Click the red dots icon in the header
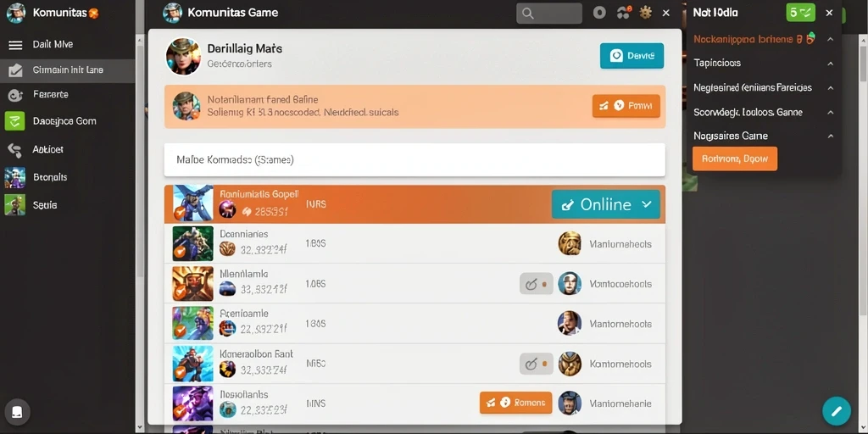The height and width of the screenshot is (434, 868). point(623,14)
